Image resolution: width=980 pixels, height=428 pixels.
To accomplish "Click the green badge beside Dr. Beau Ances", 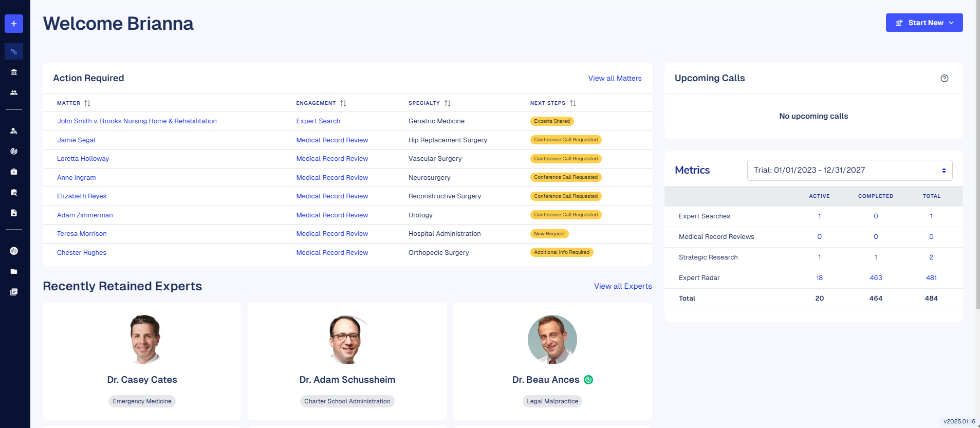I will point(588,380).
